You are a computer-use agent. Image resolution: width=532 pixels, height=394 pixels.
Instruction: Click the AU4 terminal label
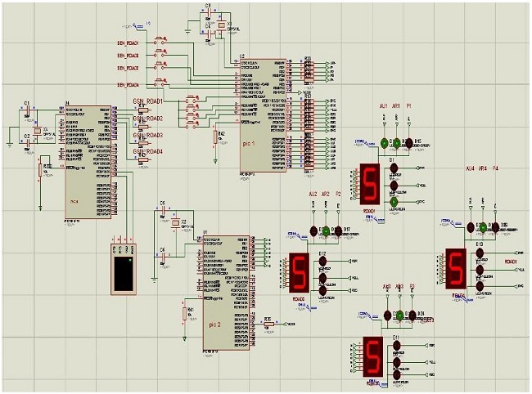click(470, 168)
